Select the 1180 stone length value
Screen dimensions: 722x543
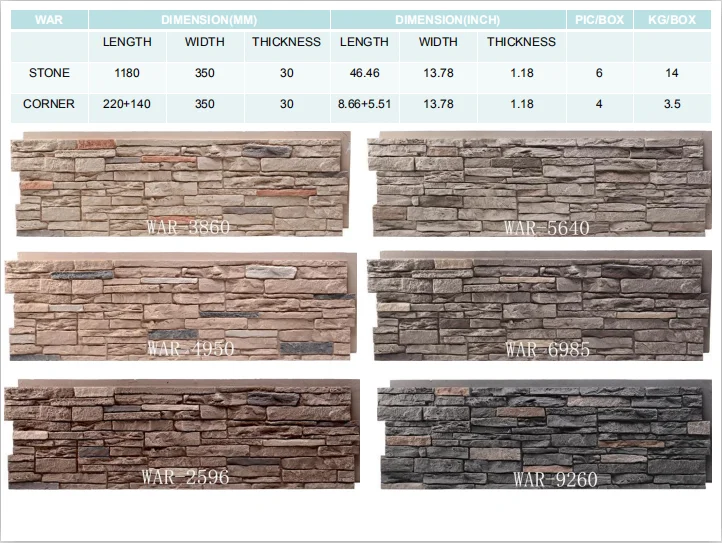127,73
